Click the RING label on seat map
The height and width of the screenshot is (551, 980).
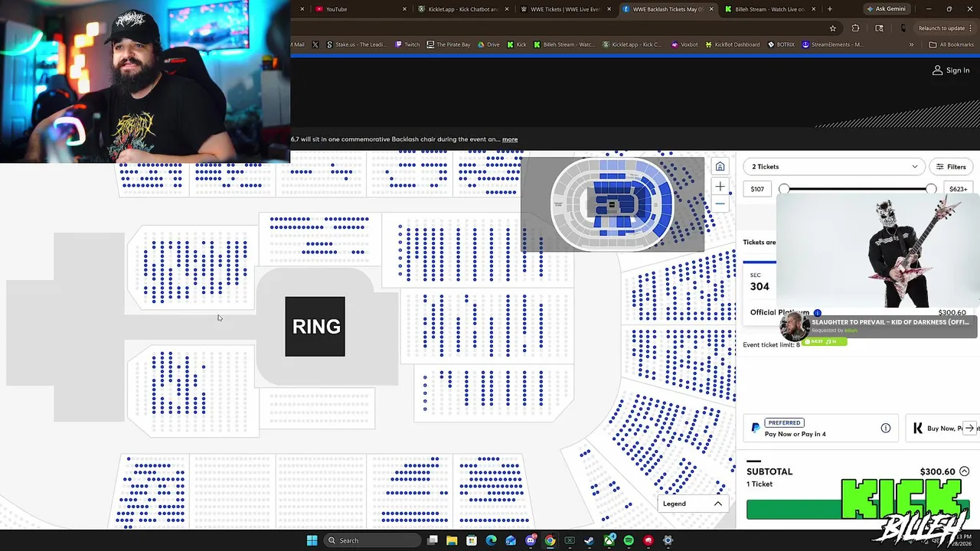[x=315, y=327]
